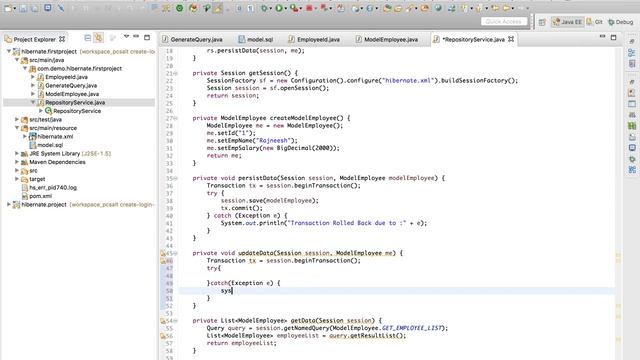Fold the getSession method at line 21
640x360 pixels.
click(176, 73)
